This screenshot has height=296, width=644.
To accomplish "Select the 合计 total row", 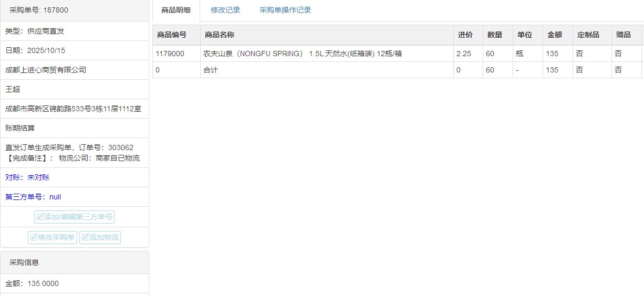I will 211,70.
